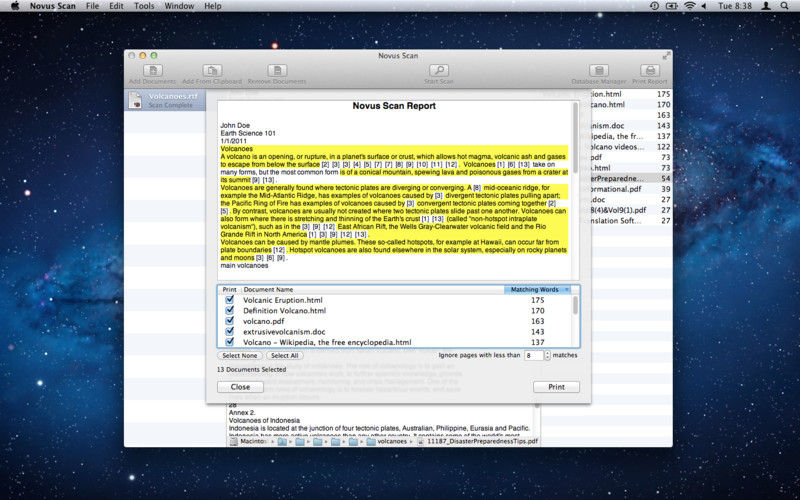This screenshot has height=500, width=800.
Task: Uncheck Print for extrusivevolcanism.doc
Action: point(230,331)
